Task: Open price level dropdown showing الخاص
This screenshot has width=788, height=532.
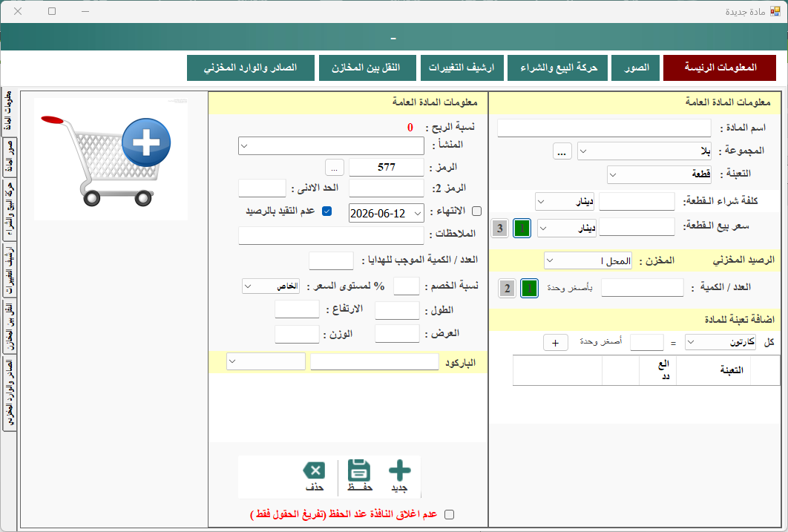Action: click(x=270, y=286)
